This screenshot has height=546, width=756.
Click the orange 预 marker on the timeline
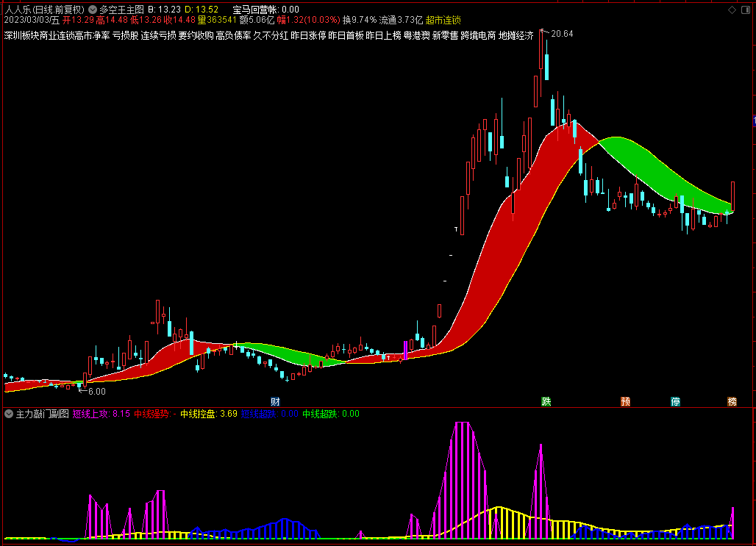tap(625, 401)
